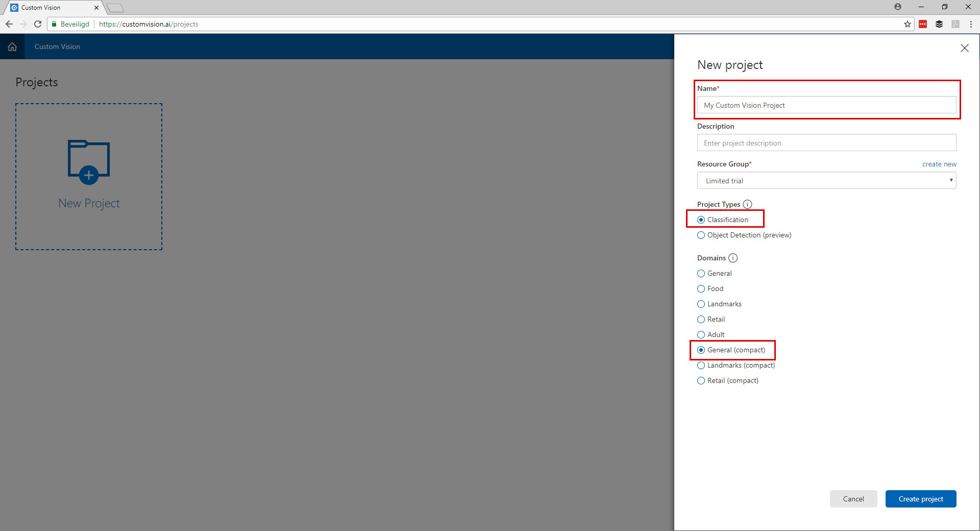The image size is (980, 531).
Task: Click the gray PDF extension icon
Action: 955,24
